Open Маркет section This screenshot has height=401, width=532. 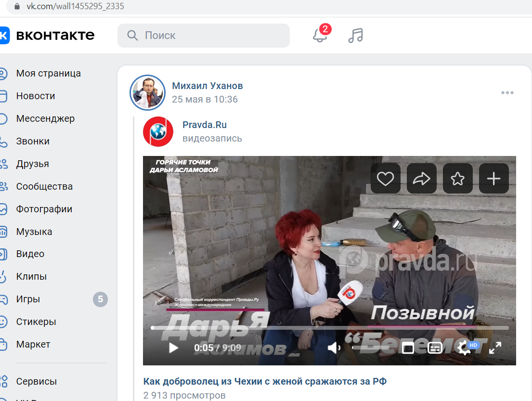click(x=33, y=344)
